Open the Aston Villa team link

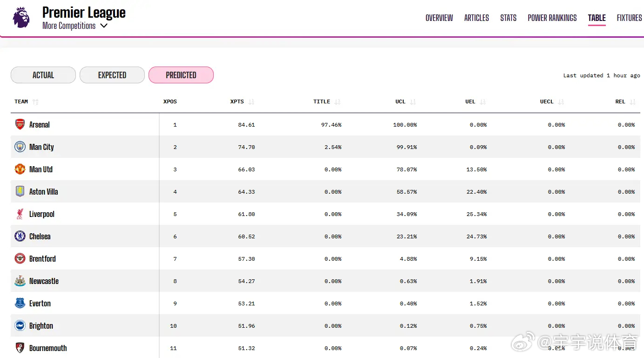[x=44, y=191]
